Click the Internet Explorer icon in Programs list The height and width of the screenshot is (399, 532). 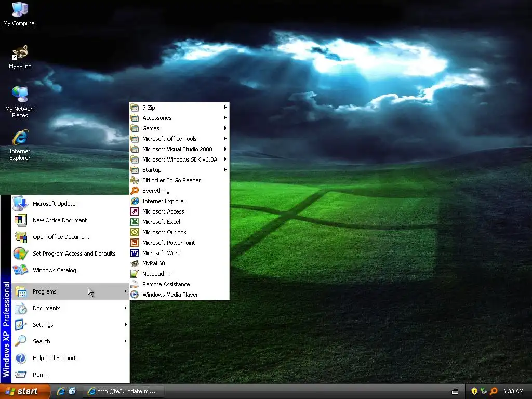135,201
